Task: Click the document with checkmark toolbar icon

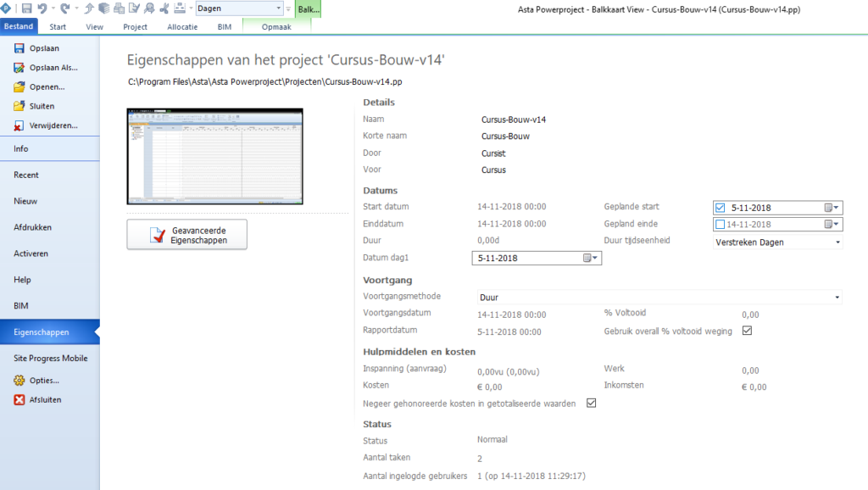Action: [135, 8]
